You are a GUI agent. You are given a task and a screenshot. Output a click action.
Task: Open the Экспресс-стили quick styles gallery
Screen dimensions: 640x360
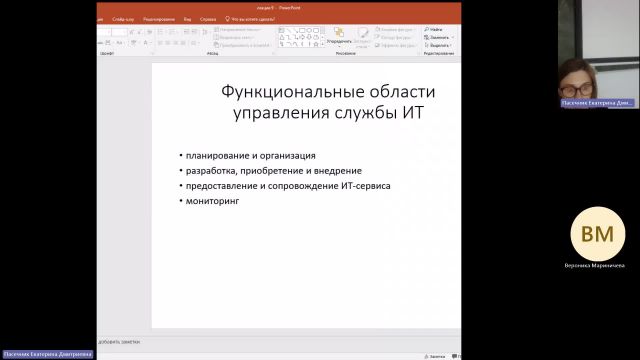362,38
